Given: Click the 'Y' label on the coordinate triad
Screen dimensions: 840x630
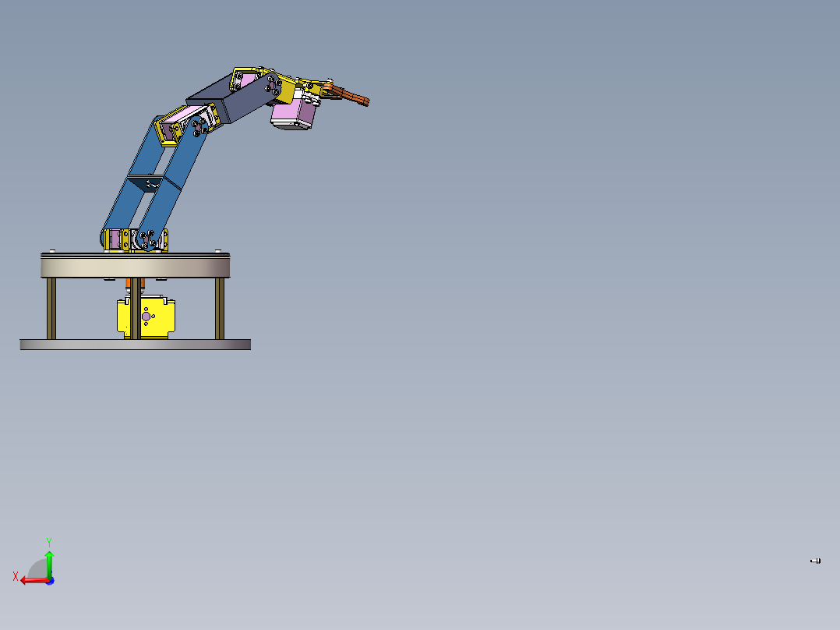Looking at the screenshot, I should click(x=49, y=542).
